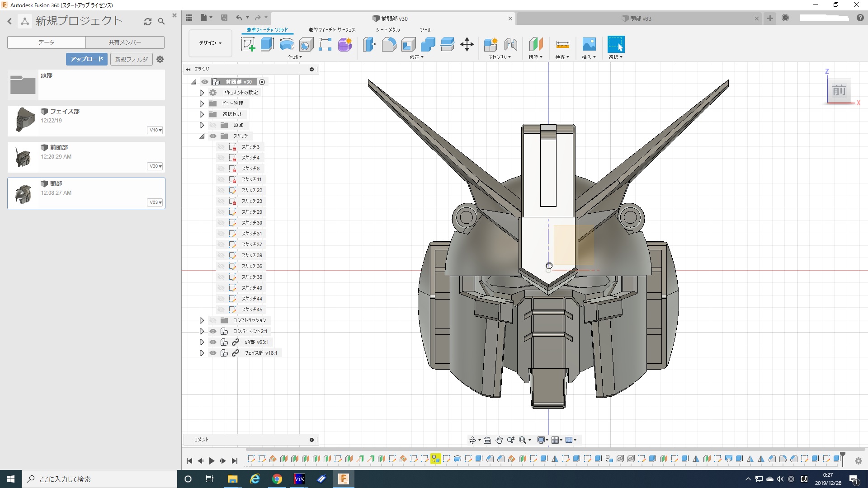
Task: Open the Measure (検査) ruler tool
Action: [x=562, y=44]
